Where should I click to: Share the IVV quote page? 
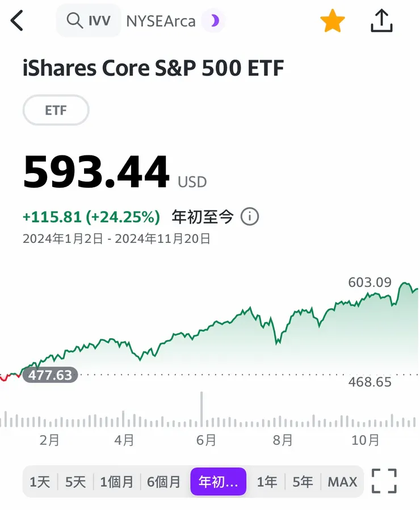[x=381, y=20]
